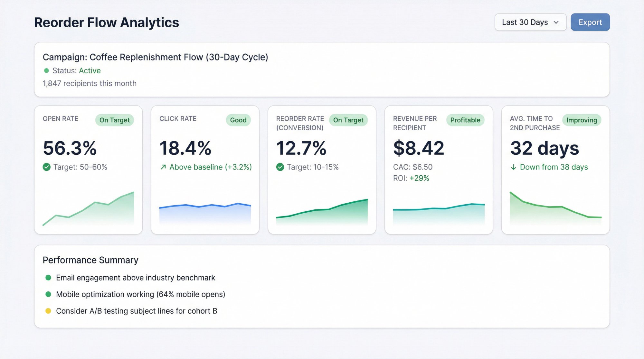Click the down arrow beside Down from 38 days

[x=514, y=167]
